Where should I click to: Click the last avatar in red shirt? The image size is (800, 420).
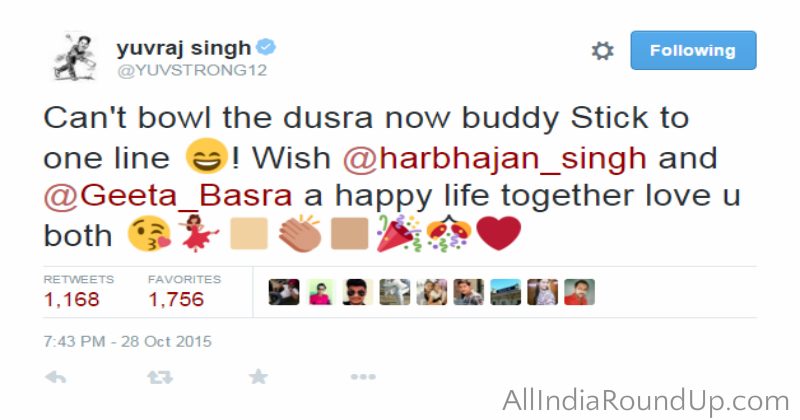580,292
